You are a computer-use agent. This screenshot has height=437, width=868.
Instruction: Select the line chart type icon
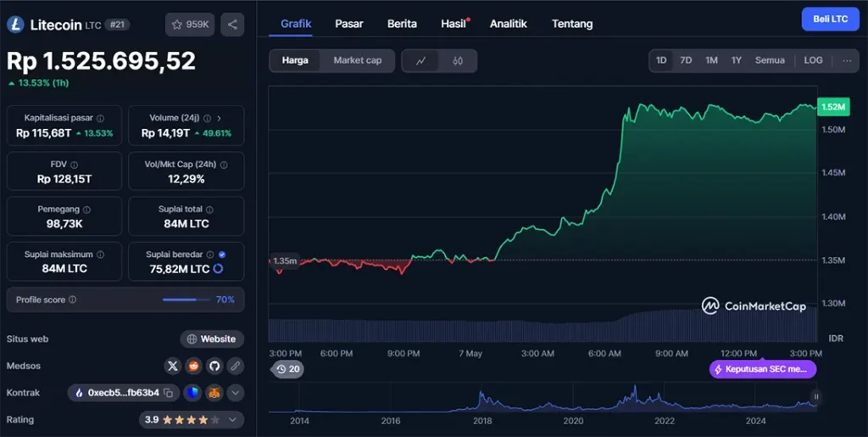click(x=420, y=61)
